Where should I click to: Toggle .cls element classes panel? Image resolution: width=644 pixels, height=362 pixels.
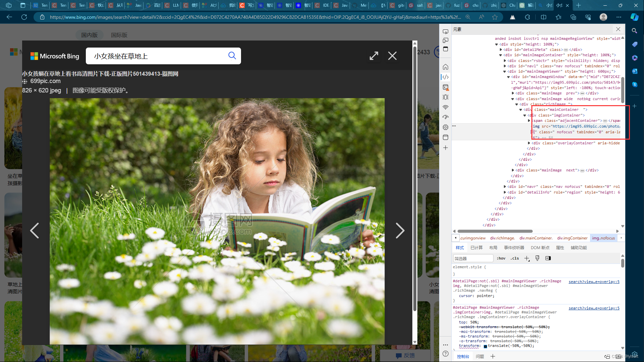click(x=515, y=258)
